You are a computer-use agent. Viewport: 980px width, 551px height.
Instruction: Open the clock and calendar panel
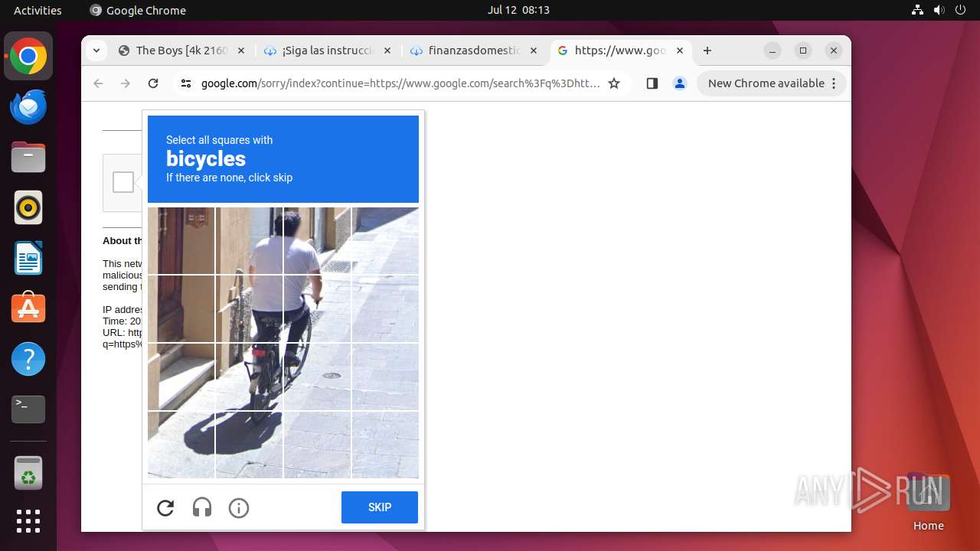point(518,10)
